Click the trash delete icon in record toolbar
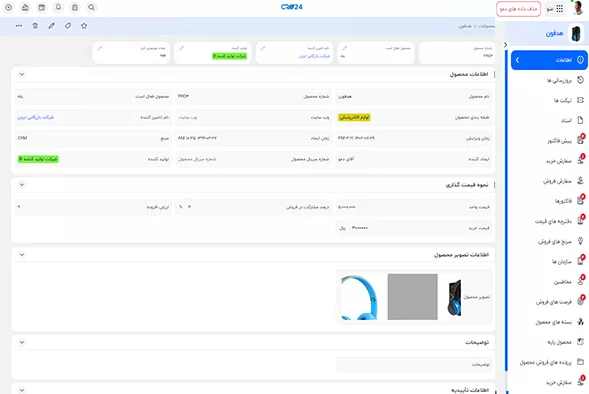Viewport: 589px width, 394px height. 35,26
